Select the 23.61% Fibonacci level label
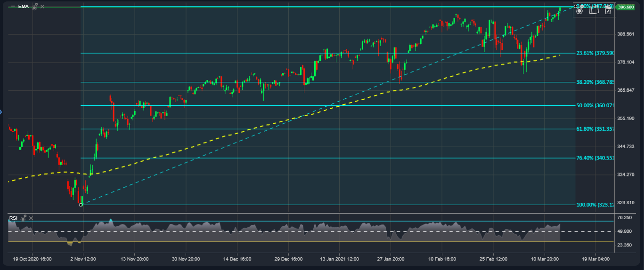644x270 pixels. (595, 53)
